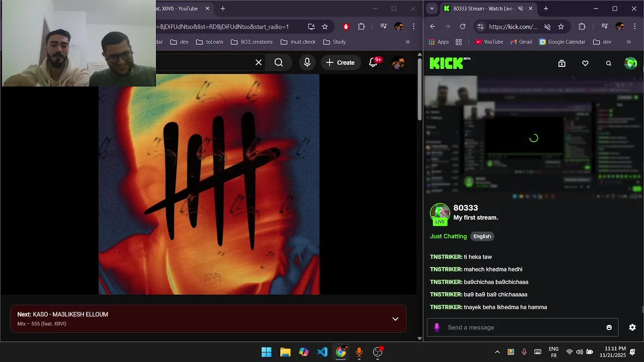Screen dimensions: 644x362
Task: Open the Gmail bookmark
Action: pos(521,42)
